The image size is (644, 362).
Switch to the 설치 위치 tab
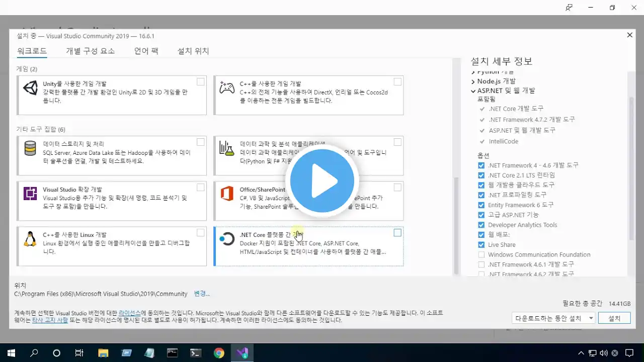[193, 51]
